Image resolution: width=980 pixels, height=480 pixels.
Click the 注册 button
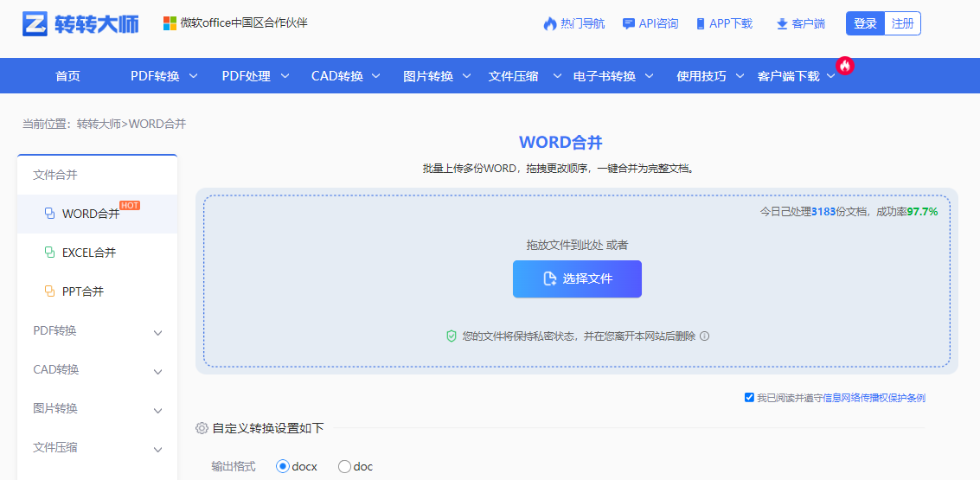click(x=902, y=23)
